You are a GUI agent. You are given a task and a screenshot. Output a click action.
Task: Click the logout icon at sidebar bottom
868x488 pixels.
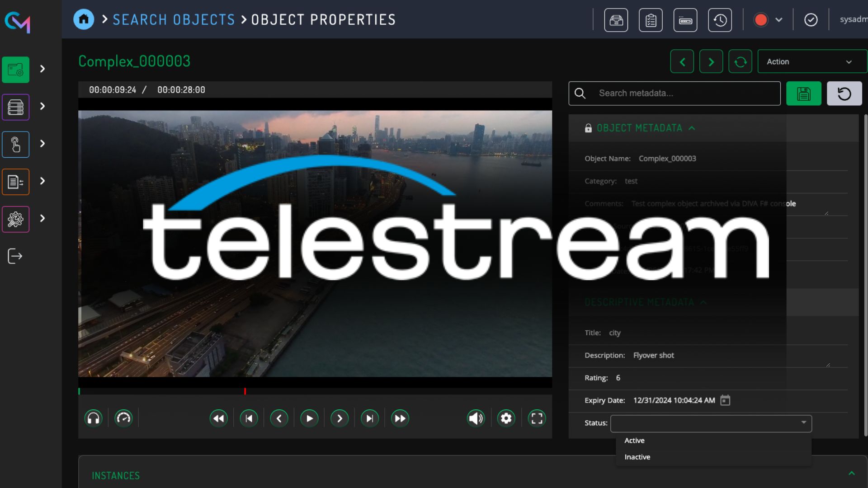[x=15, y=256]
